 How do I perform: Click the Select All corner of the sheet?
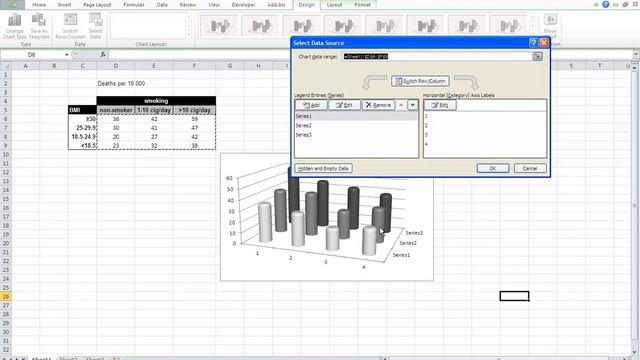[x=6, y=66]
